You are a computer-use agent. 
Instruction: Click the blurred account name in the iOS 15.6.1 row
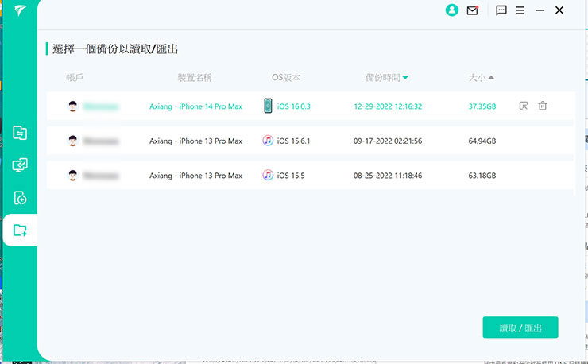100,141
